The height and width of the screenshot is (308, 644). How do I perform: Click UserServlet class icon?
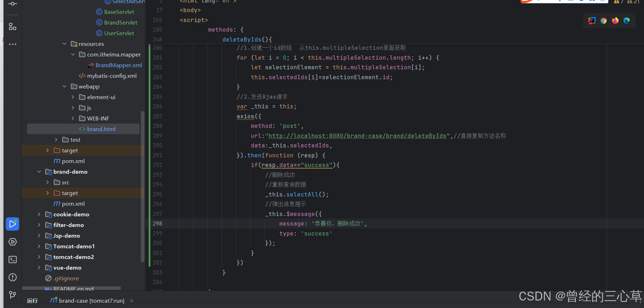pyautogui.click(x=99, y=33)
